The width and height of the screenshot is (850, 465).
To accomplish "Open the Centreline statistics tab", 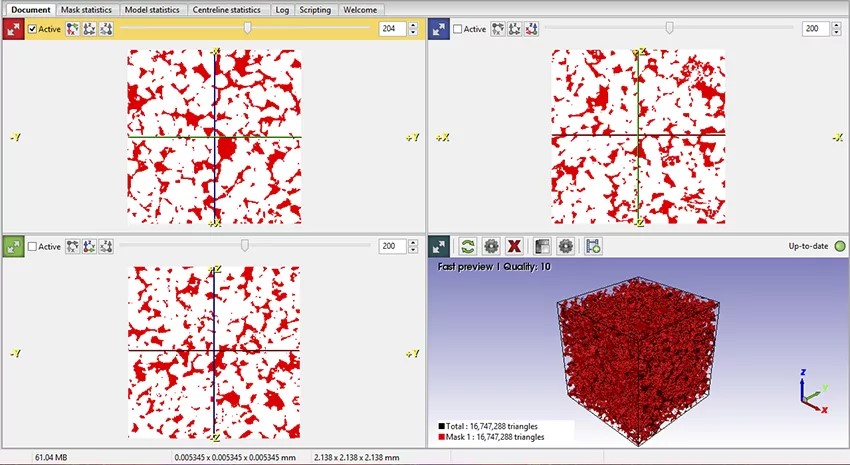I will pos(227,10).
